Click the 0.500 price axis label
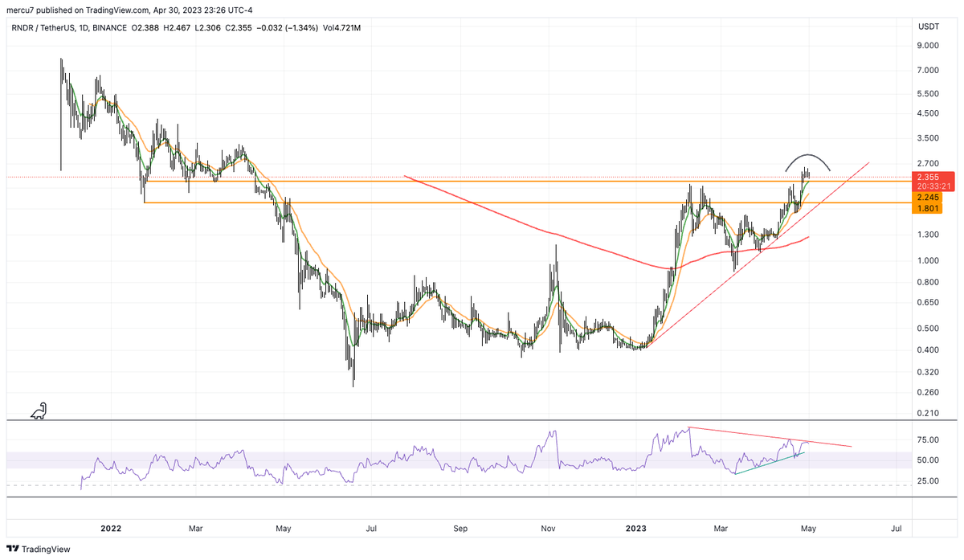The image size is (964, 560). (x=929, y=328)
